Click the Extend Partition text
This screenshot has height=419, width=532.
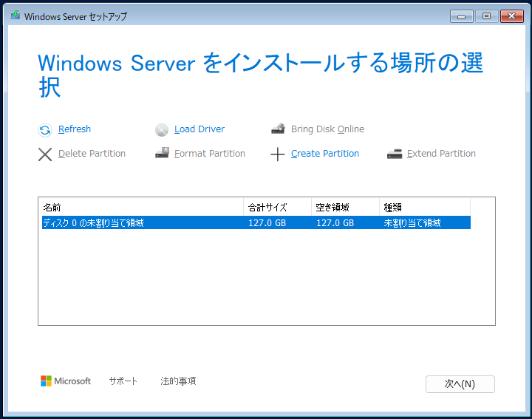click(441, 154)
